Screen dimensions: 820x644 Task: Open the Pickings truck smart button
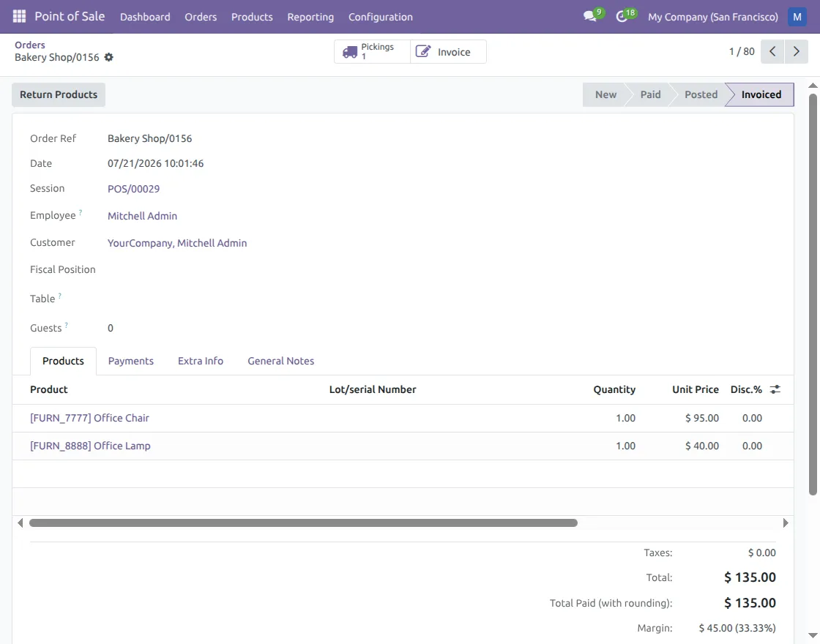pyautogui.click(x=372, y=51)
